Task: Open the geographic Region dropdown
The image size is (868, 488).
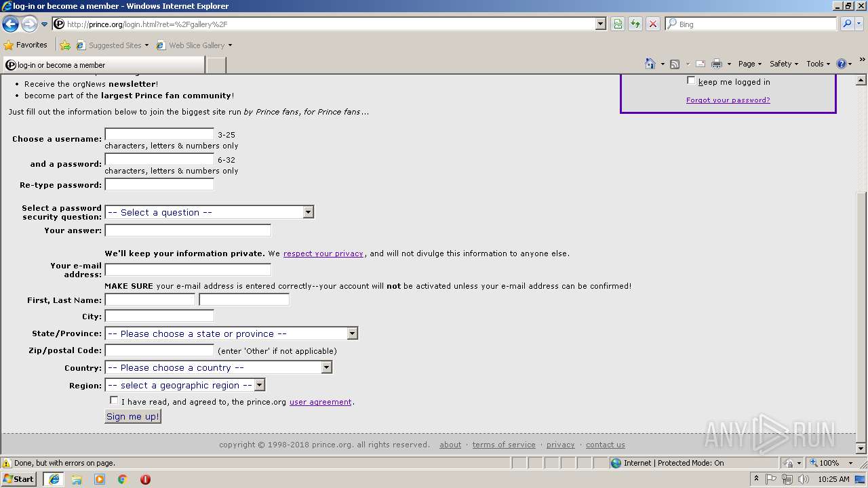Action: point(184,385)
